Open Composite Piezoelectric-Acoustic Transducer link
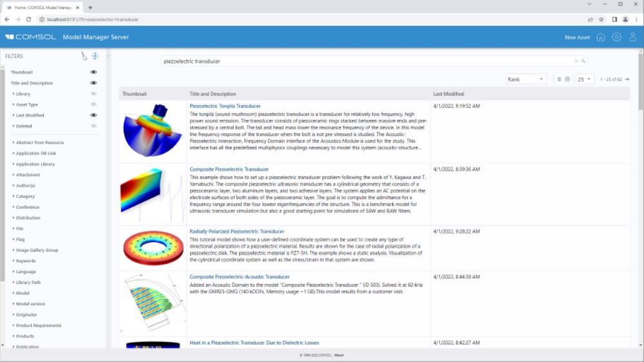The height and width of the screenshot is (362, 644). pyautogui.click(x=240, y=276)
